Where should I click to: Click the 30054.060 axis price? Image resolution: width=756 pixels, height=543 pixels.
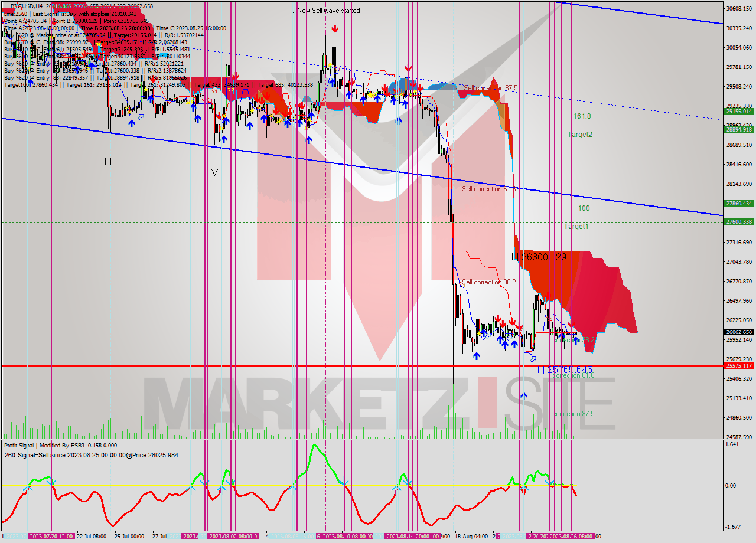click(x=739, y=47)
